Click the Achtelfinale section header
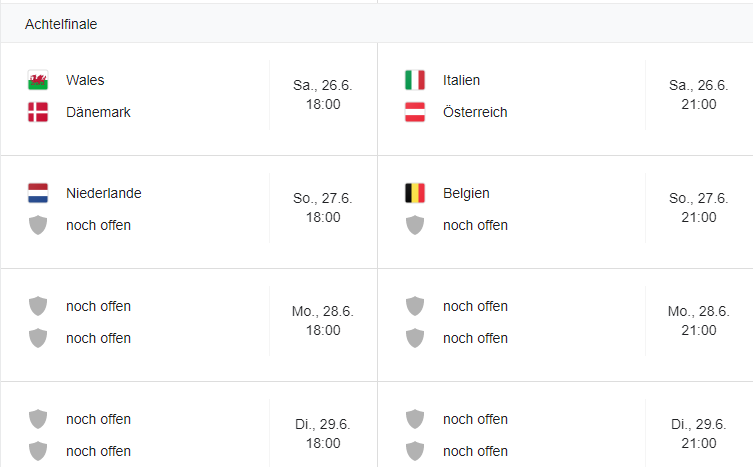 61,24
